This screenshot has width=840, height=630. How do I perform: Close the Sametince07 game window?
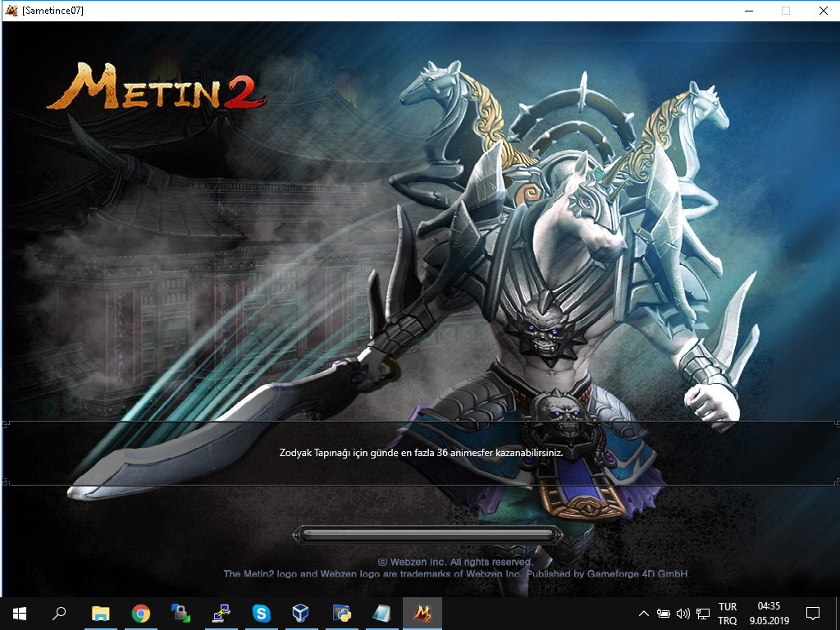pyautogui.click(x=824, y=11)
